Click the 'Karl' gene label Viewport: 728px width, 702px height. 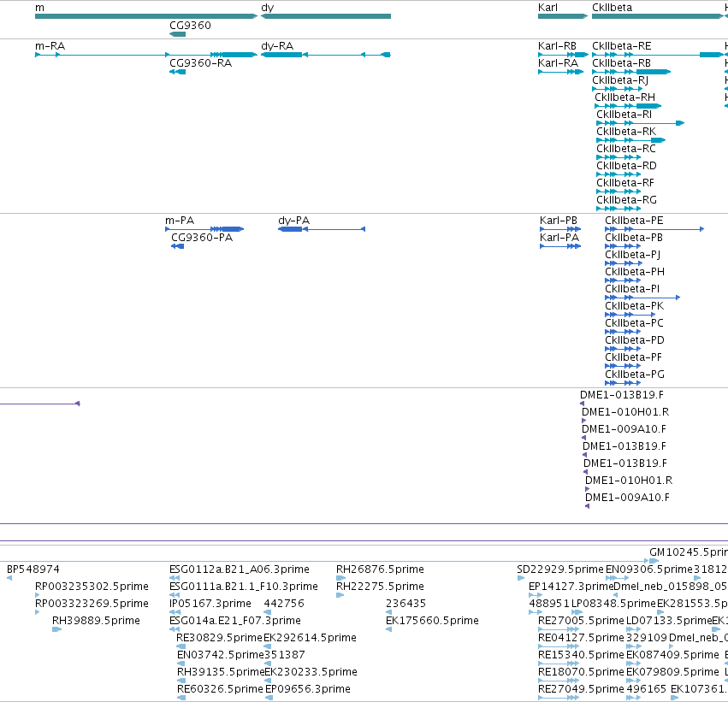(x=547, y=8)
